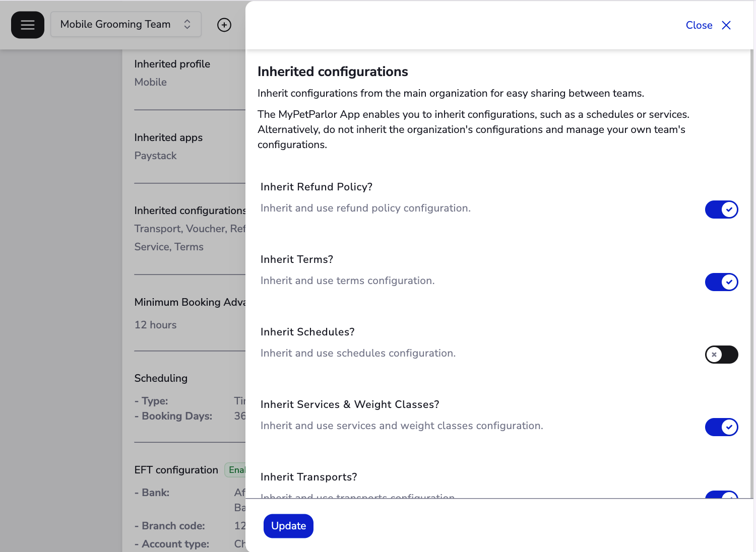Turn off Inherit Services & Weight Classes

721,427
